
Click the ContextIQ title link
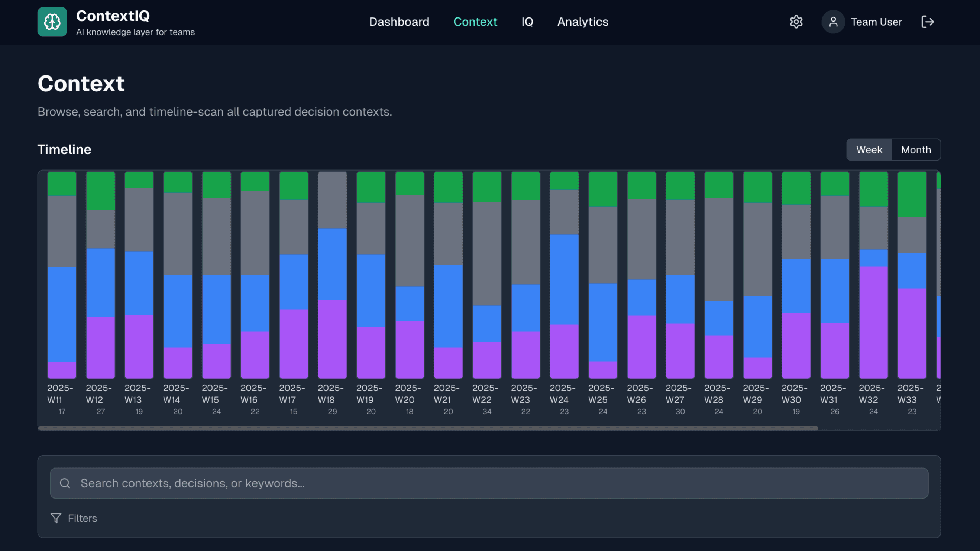pos(113,16)
